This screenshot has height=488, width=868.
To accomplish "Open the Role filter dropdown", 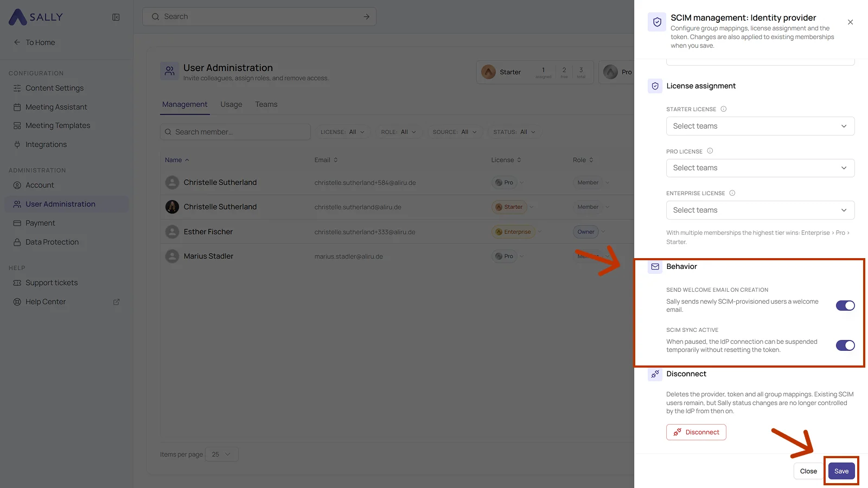I will click(x=399, y=132).
